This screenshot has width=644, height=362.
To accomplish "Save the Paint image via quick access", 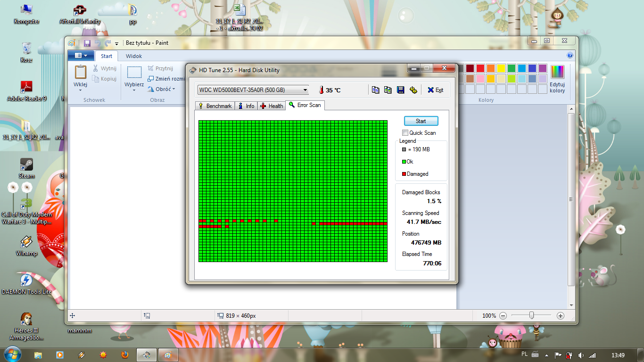I will pyautogui.click(x=87, y=43).
